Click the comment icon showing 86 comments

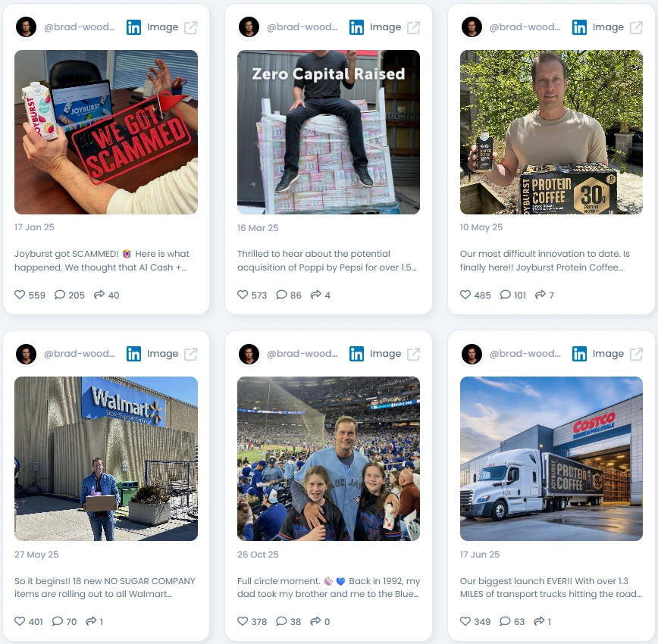pyautogui.click(x=281, y=295)
